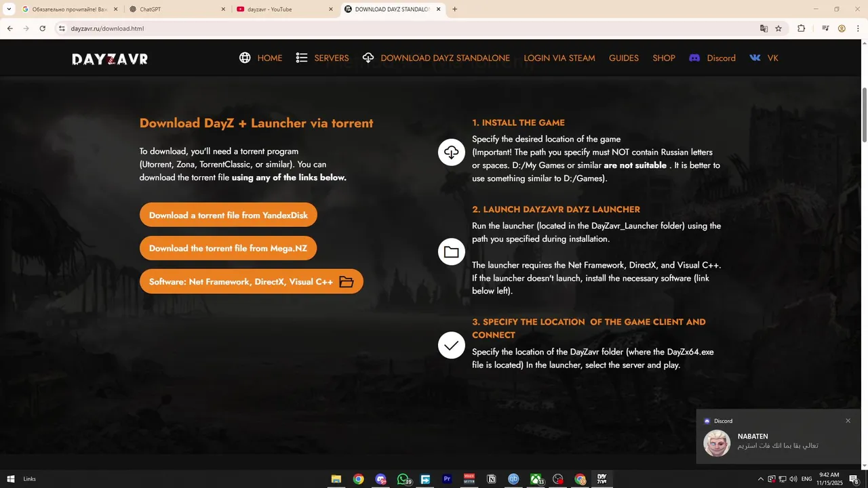Open Software: Net Framework, DirectX, Visual C++
This screenshot has width=868, height=488.
(252, 282)
